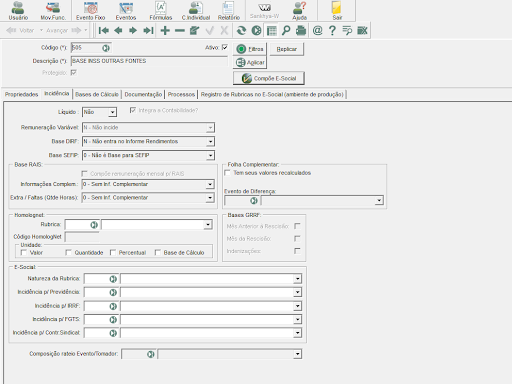The image size is (512, 384).
Task: Expand Incidência p/ Contr.Sindical dropdown
Action: [297, 333]
